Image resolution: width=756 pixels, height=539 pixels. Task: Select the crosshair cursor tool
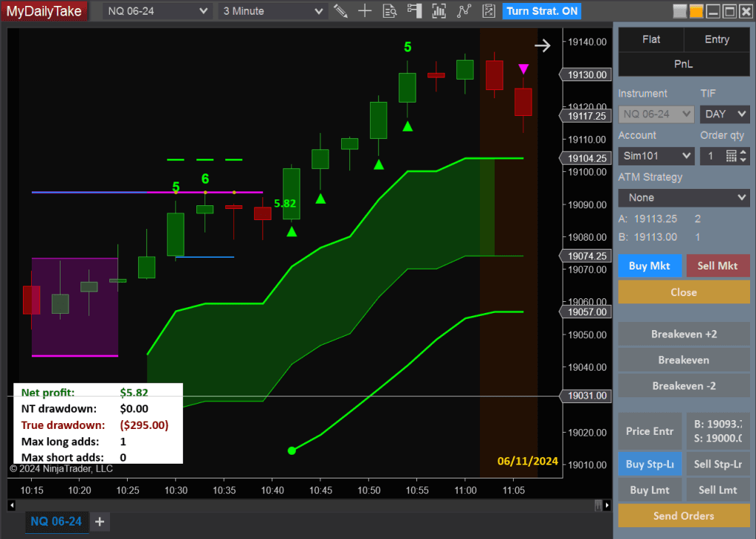365,11
